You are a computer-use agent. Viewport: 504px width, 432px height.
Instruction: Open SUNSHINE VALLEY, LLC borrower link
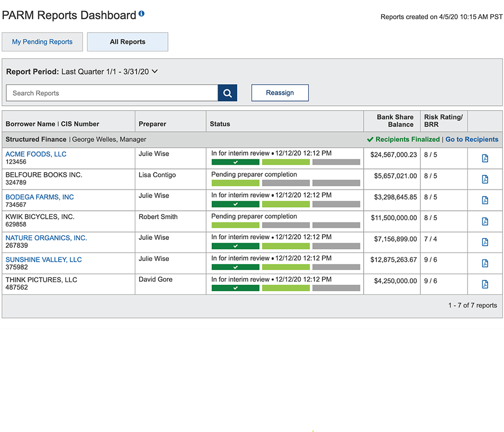(43, 259)
